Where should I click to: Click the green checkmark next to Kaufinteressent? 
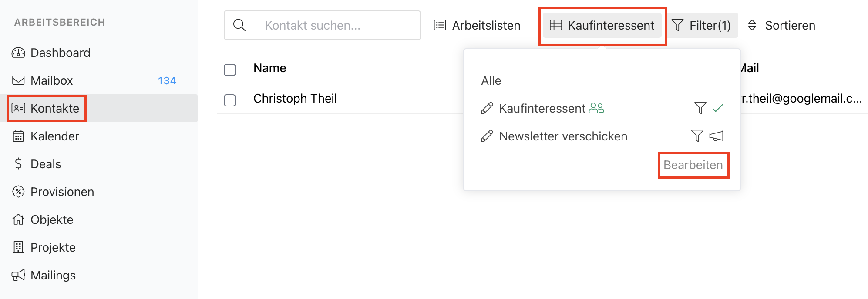point(718,108)
